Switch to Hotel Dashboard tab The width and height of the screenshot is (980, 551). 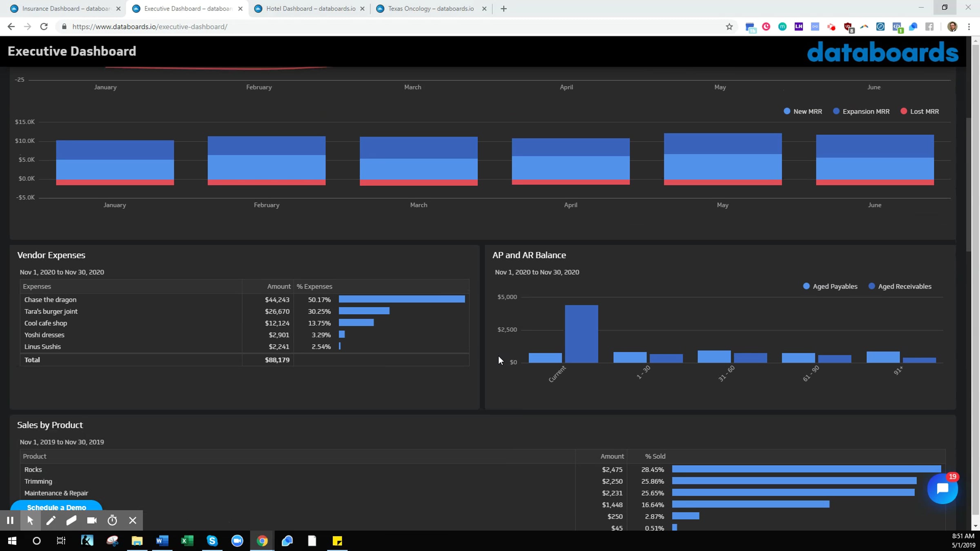point(310,9)
